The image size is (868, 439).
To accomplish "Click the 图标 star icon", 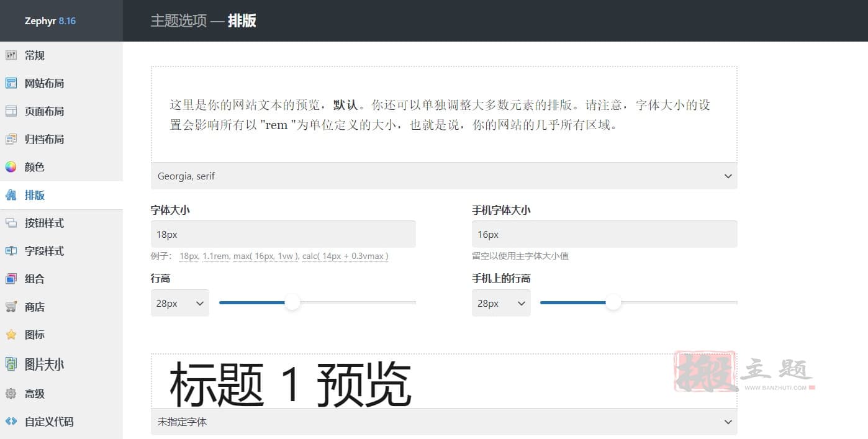I will tap(11, 335).
